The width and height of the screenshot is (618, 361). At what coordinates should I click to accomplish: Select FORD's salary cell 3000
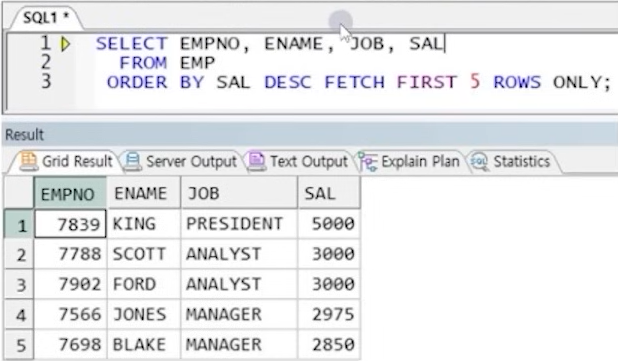click(329, 284)
